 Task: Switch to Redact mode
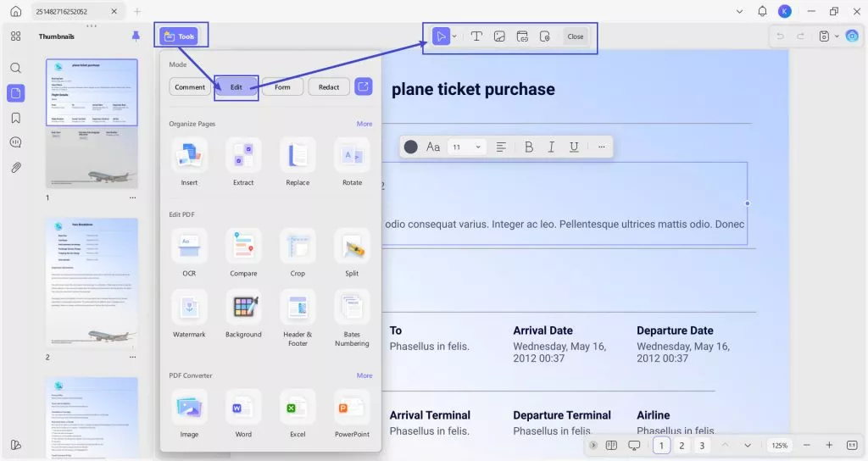(329, 87)
